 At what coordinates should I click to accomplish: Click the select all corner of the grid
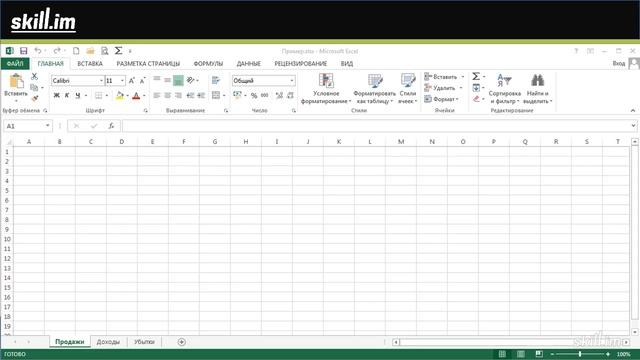click(8, 142)
